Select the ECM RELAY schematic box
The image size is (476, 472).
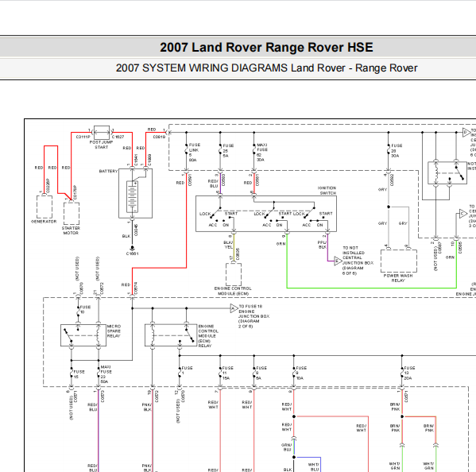click(171, 335)
